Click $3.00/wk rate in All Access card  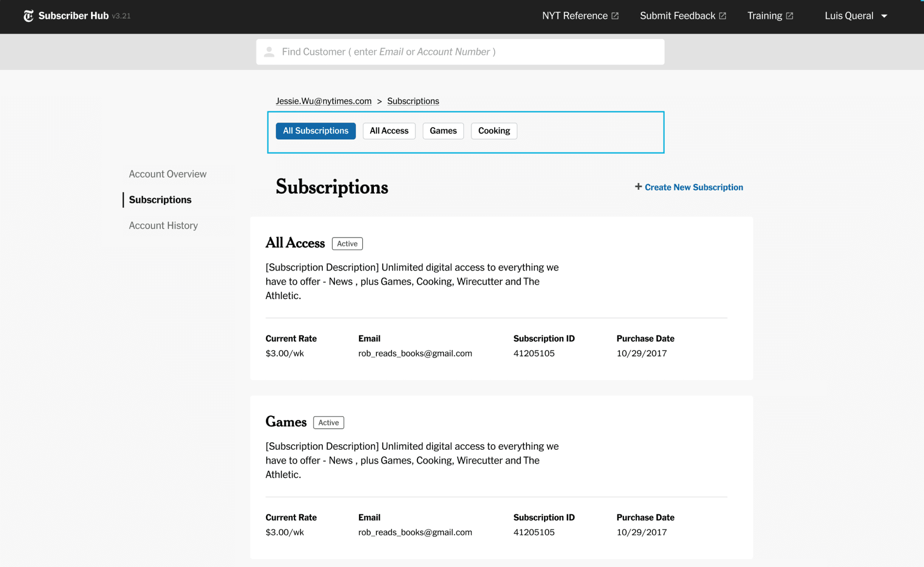point(285,353)
